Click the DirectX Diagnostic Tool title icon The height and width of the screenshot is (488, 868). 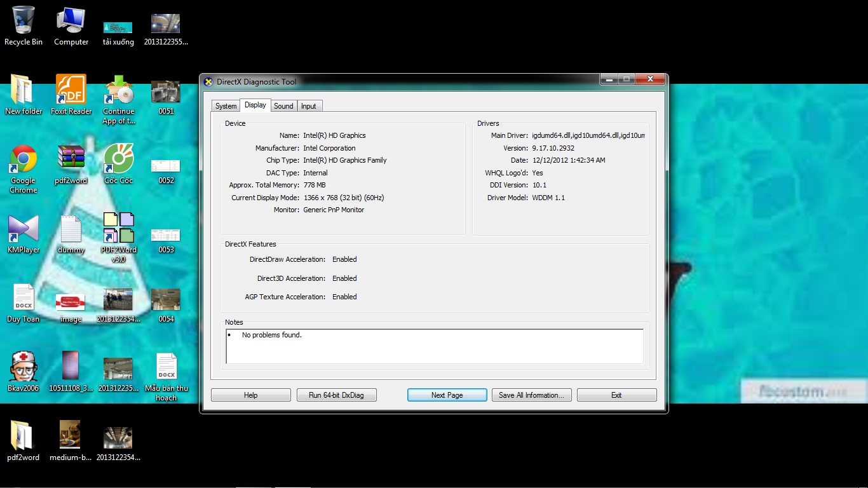tap(208, 82)
